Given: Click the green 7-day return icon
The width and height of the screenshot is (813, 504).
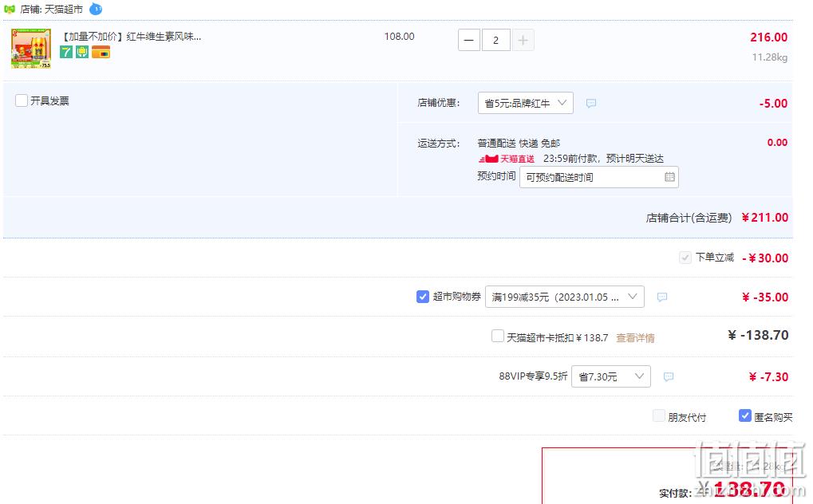Looking at the screenshot, I should coord(66,52).
